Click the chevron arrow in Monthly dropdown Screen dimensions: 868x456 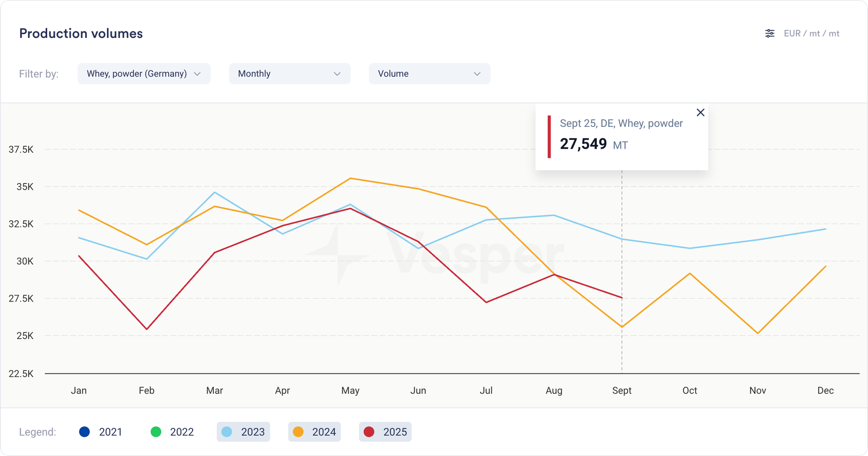pyautogui.click(x=337, y=74)
